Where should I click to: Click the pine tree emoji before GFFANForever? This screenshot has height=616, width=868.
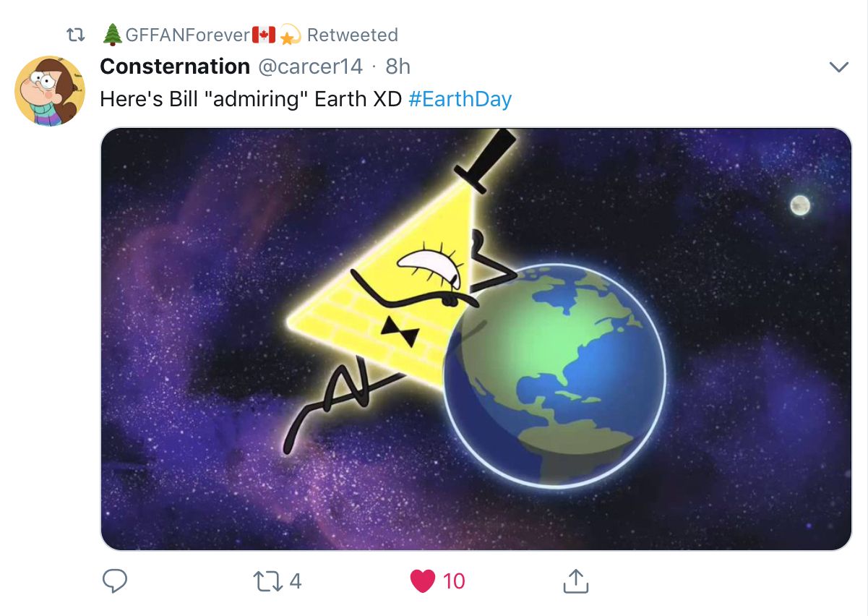tap(112, 35)
